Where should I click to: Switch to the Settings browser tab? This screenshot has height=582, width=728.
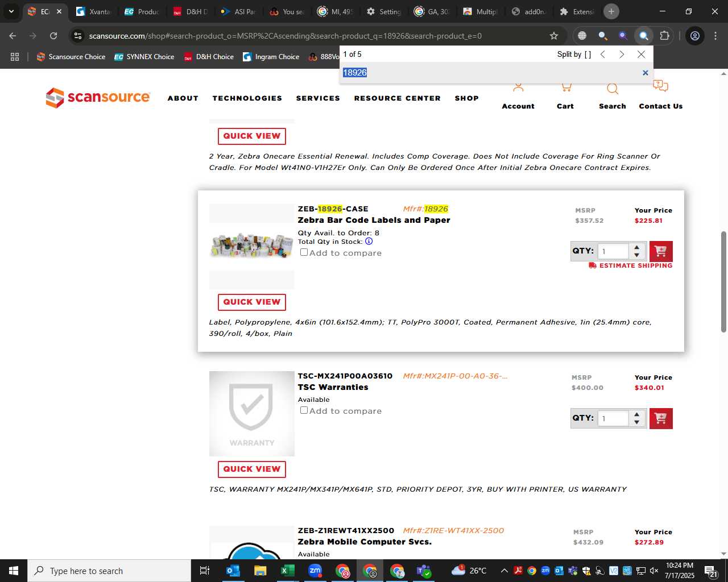point(384,11)
